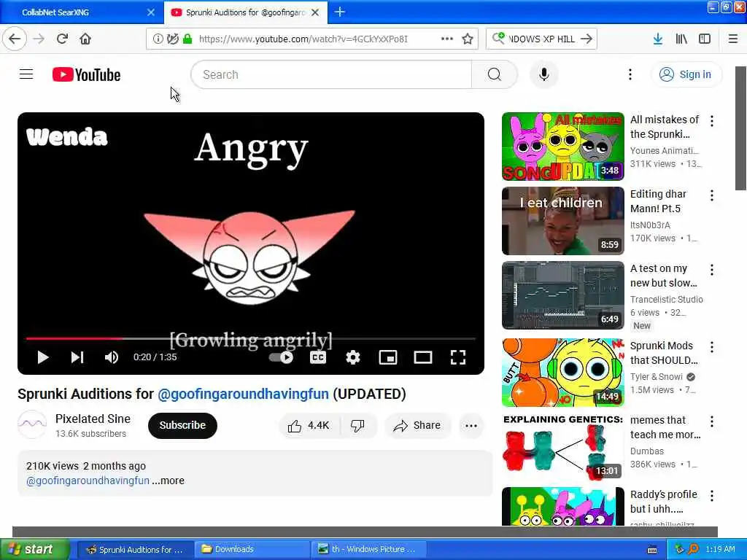
Task: Switch to theater mode icon
Action: (422, 357)
